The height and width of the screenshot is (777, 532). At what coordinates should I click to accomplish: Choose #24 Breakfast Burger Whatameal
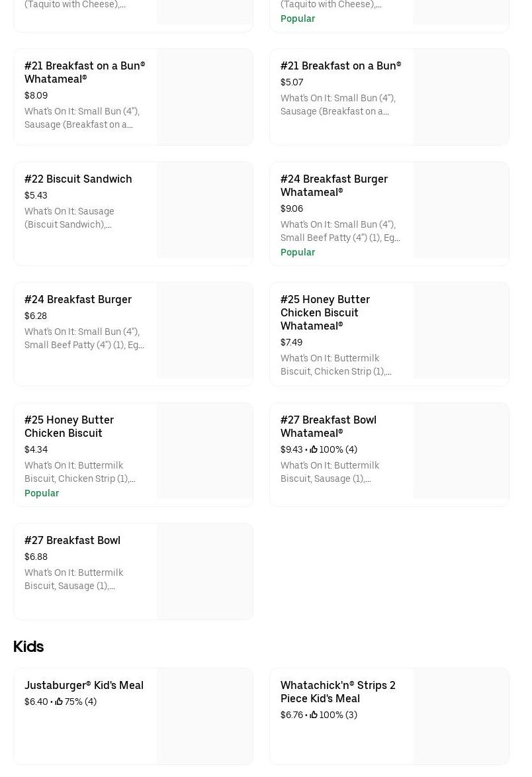click(x=333, y=185)
